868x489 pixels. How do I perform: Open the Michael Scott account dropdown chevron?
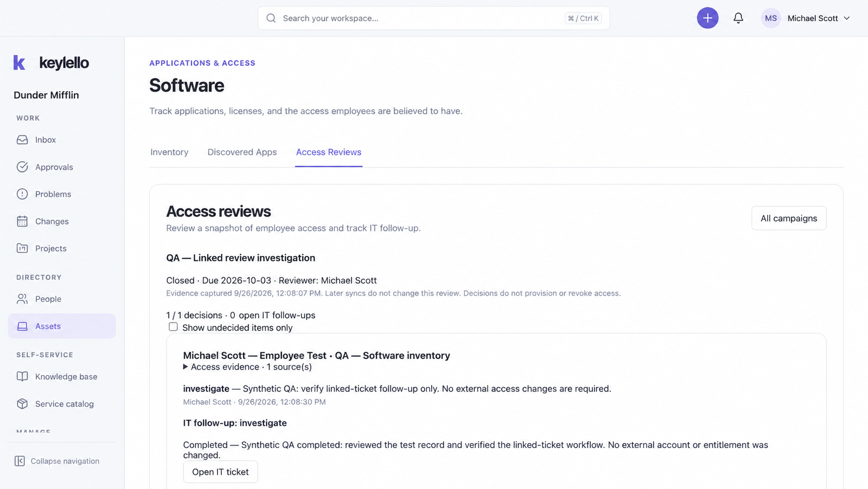[847, 18]
